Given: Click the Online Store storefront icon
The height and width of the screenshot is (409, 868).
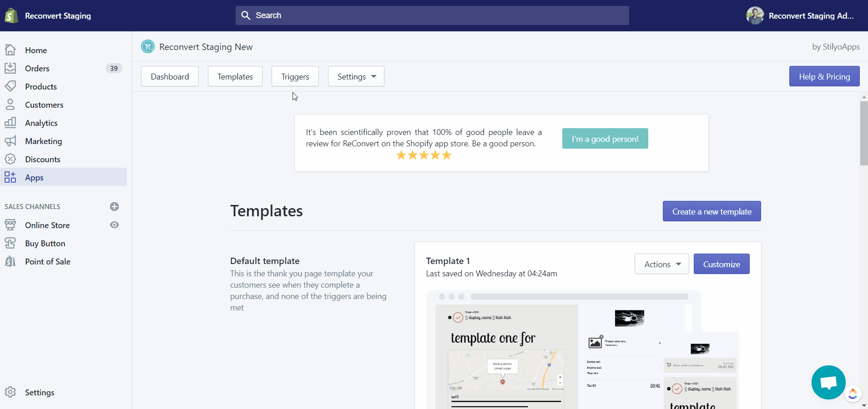Looking at the screenshot, I should pyautogui.click(x=10, y=225).
